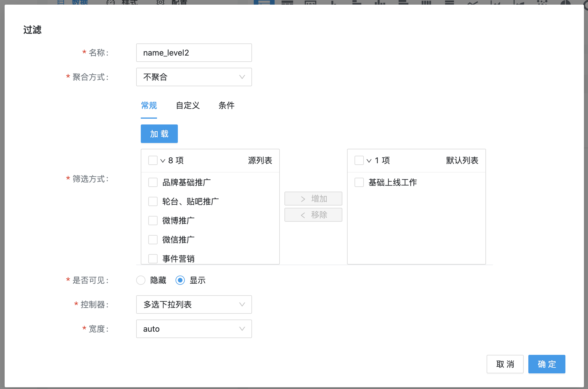Tick the select-all checkbox in 源列表 header
The width and height of the screenshot is (588, 389).
(x=153, y=160)
